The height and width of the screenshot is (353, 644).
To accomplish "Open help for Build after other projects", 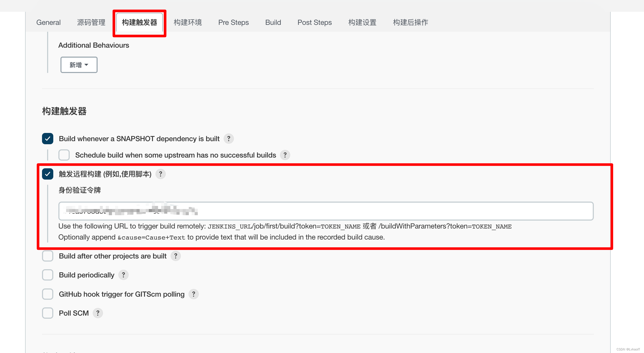I will (x=175, y=256).
